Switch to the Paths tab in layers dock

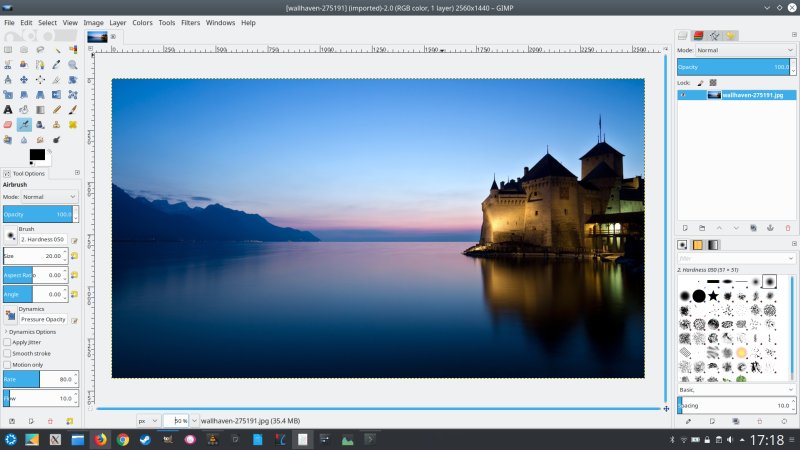point(714,35)
